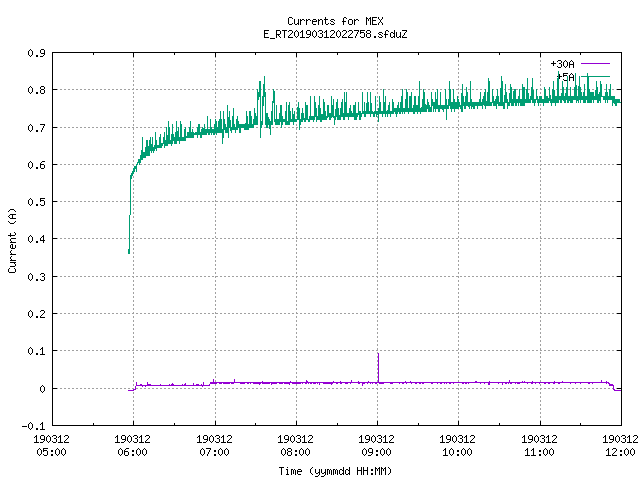Click the 190312 08:00 time tick label
Screen dimensions: 640x480
point(296,446)
